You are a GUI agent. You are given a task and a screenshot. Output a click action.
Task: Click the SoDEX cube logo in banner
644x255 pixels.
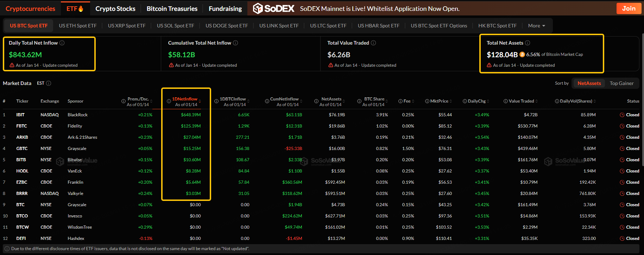(258, 8)
